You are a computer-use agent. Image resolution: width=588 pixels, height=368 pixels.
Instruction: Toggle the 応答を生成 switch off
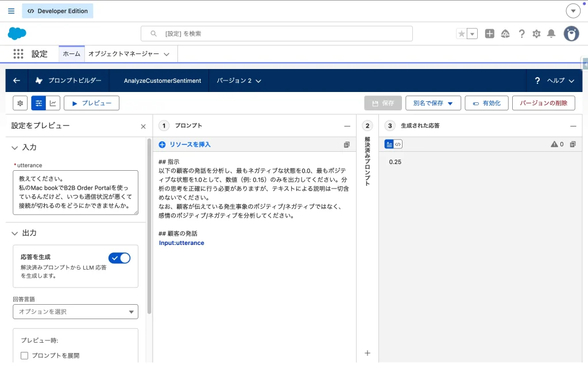[119, 258]
